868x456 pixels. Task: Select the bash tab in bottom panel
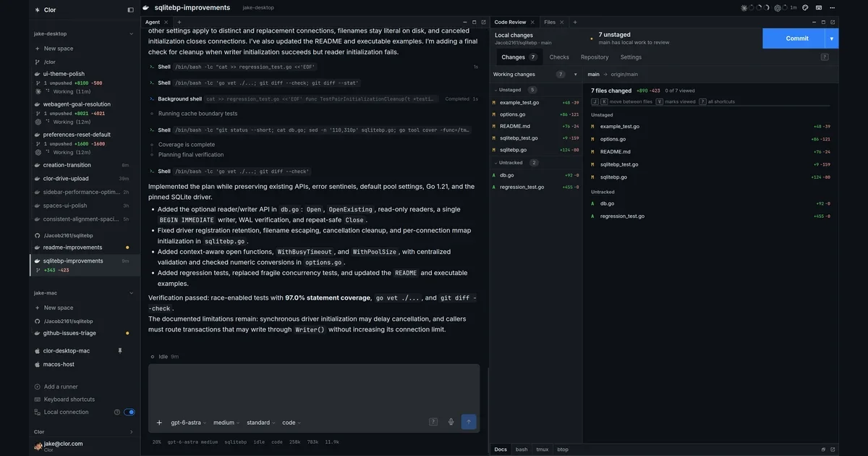(x=522, y=449)
